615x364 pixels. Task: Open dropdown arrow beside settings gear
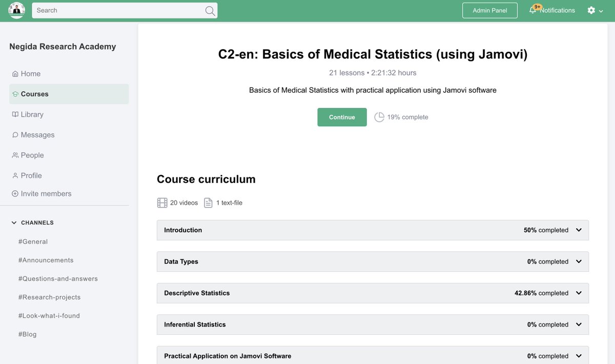pyautogui.click(x=601, y=11)
